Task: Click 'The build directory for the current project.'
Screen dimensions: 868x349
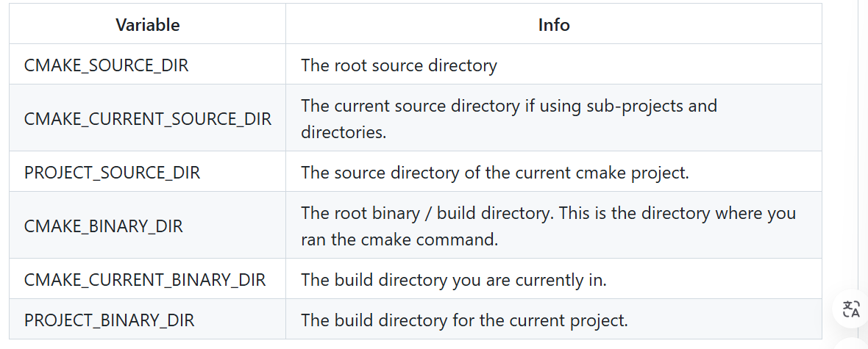Action: click(x=464, y=320)
